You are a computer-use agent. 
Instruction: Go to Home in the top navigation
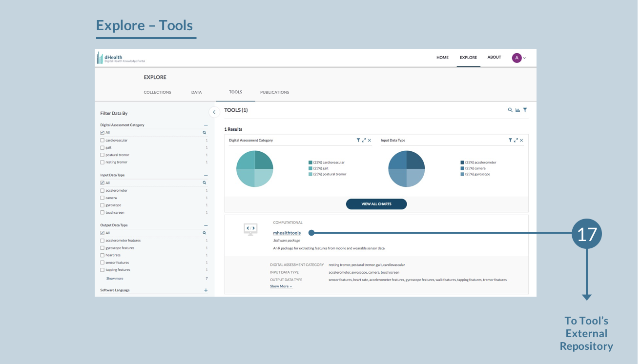(442, 58)
